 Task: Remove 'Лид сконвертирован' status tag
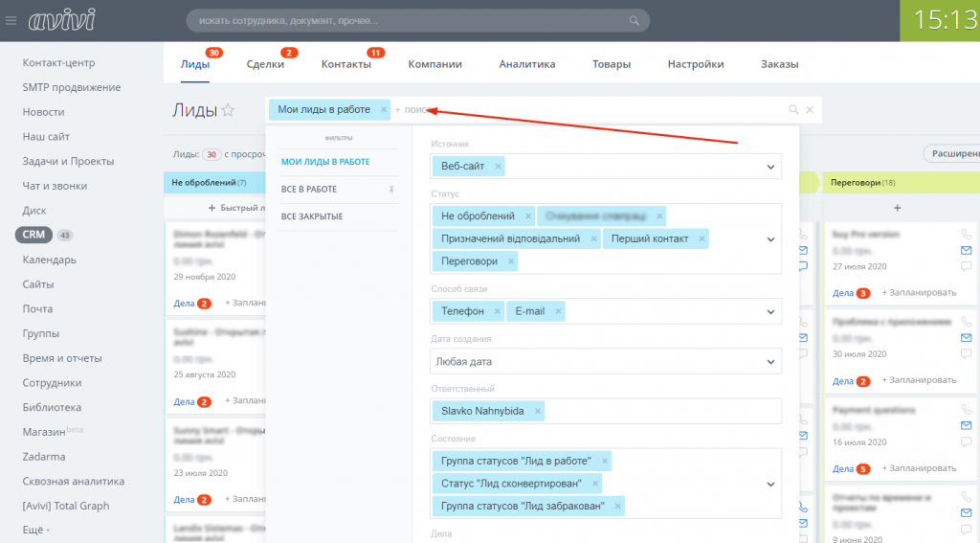(x=595, y=484)
